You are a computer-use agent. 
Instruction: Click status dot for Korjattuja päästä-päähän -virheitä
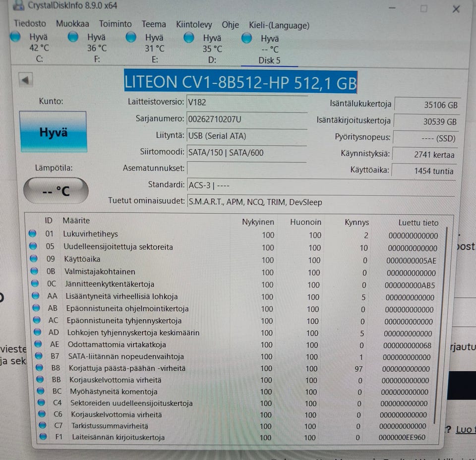click(x=40, y=367)
